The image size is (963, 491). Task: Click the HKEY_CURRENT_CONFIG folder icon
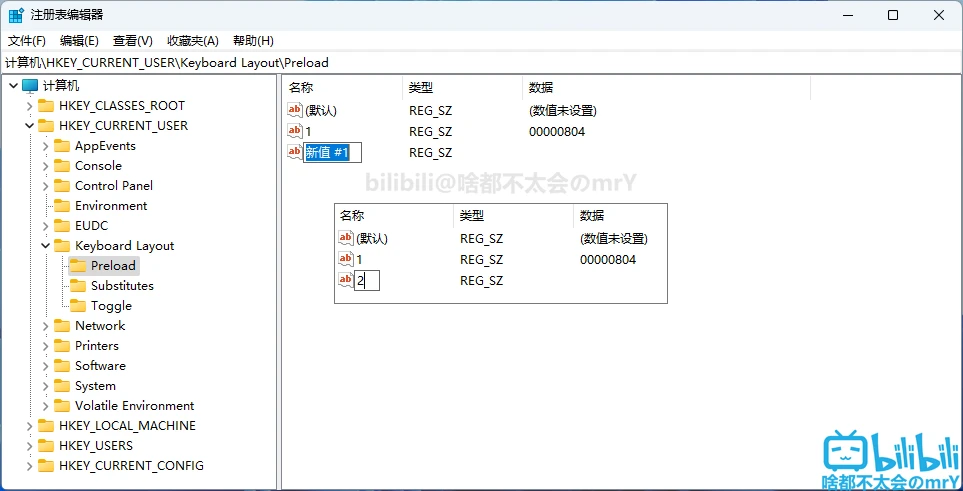(x=46, y=466)
